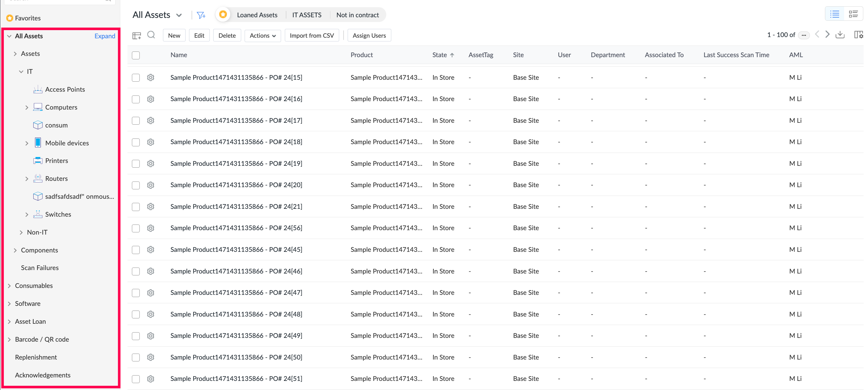The width and height of the screenshot is (868, 390).
Task: Open the Actions dropdown
Action: [x=263, y=35]
